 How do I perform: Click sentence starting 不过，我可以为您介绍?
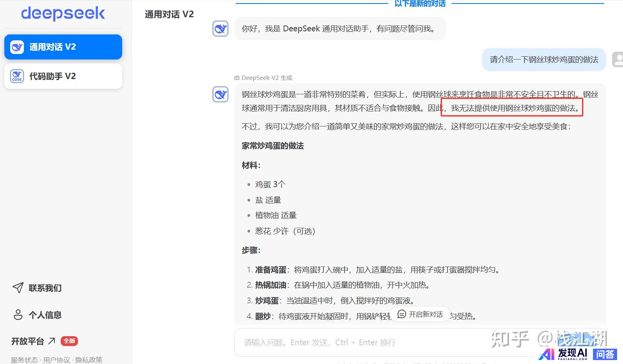coord(406,126)
